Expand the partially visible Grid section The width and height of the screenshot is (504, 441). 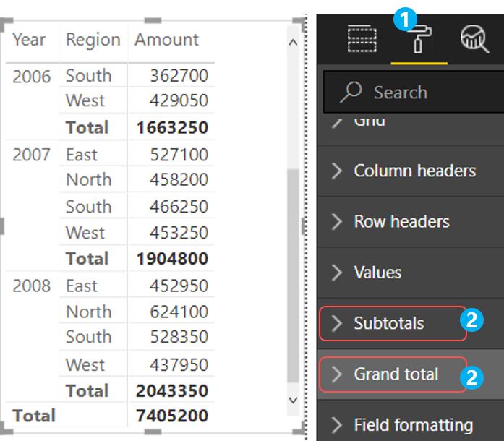(x=411, y=127)
